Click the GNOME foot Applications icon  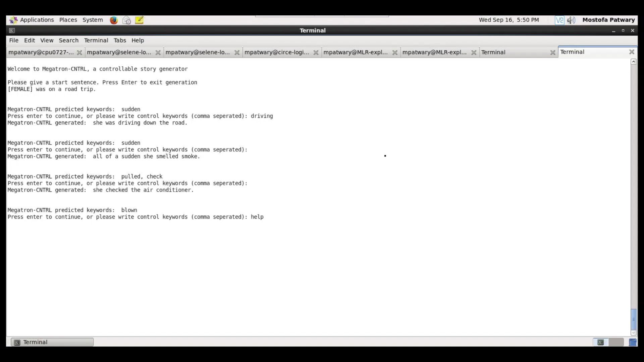14,20
